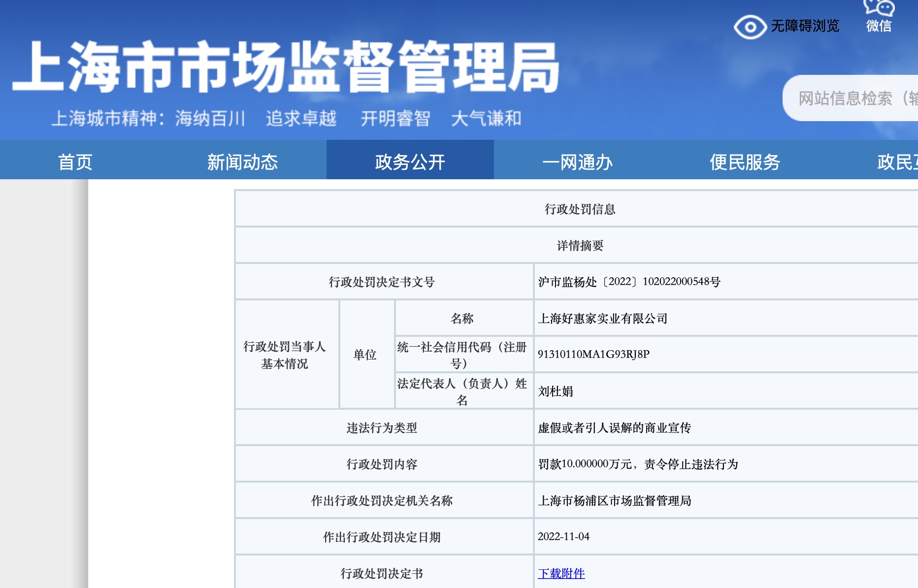
Task: Click the 上海市市场监督管理局 site title
Action: coord(286,67)
